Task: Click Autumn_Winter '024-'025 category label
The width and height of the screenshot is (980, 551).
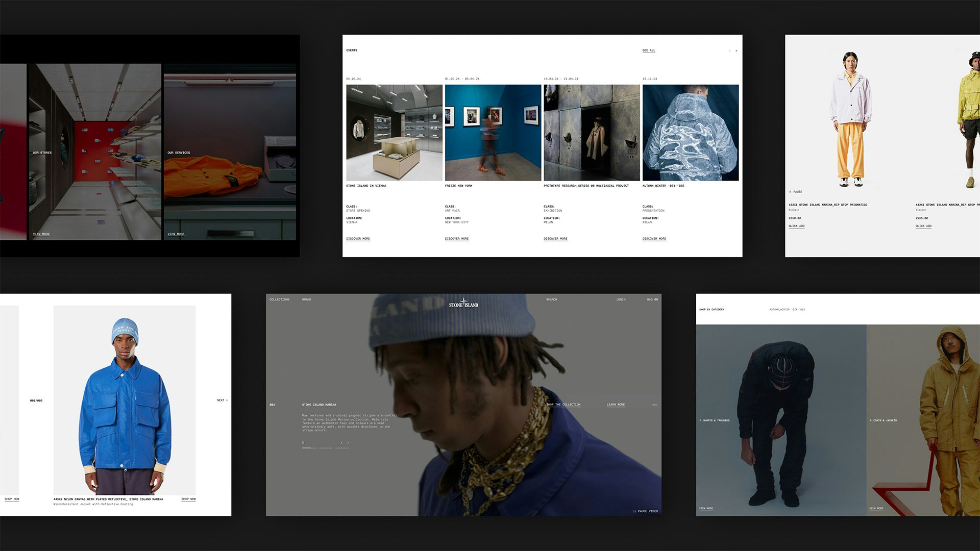Action: [787, 310]
